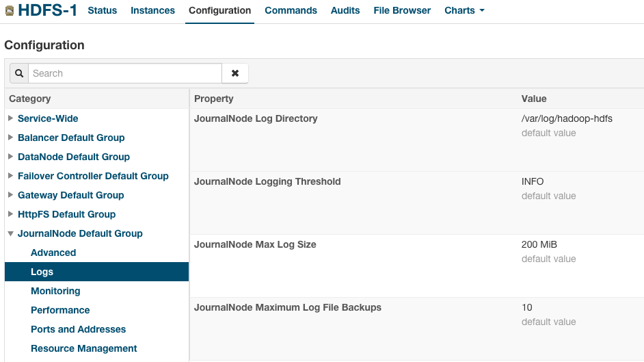The image size is (644, 362).
Task: Edit the JournalNode Log Directory value
Action: click(567, 118)
